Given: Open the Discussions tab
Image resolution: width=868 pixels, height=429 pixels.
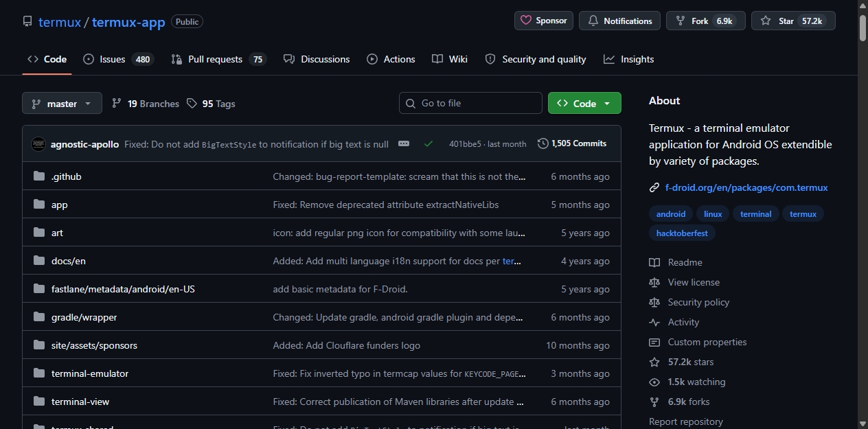Looking at the screenshot, I should click(x=317, y=59).
